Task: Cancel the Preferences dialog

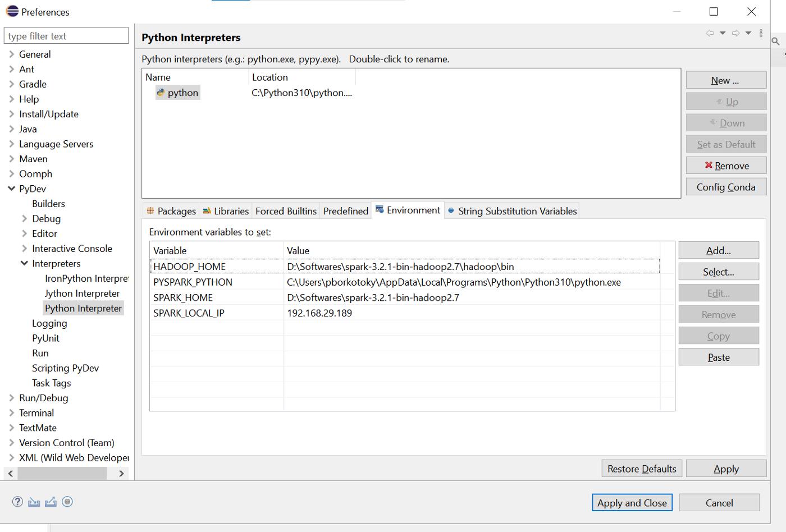Action: coord(719,503)
